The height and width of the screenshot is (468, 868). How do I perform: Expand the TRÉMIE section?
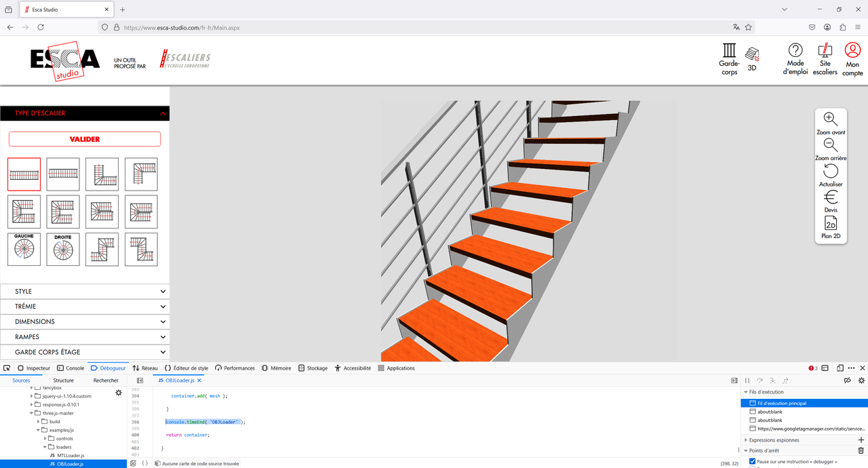(85, 307)
